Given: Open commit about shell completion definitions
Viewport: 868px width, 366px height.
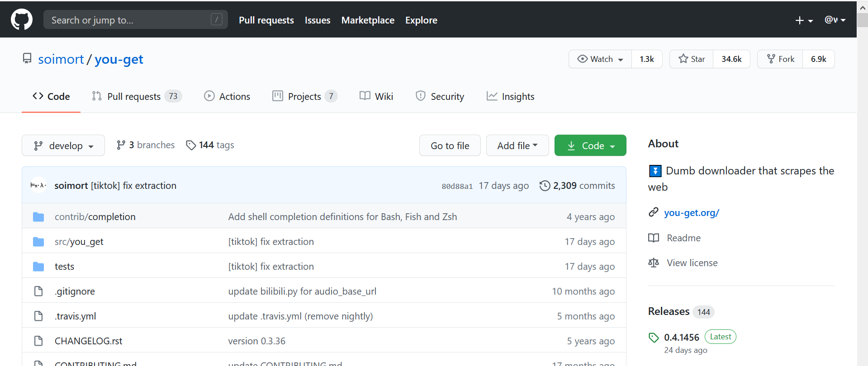Looking at the screenshot, I should 342,217.
